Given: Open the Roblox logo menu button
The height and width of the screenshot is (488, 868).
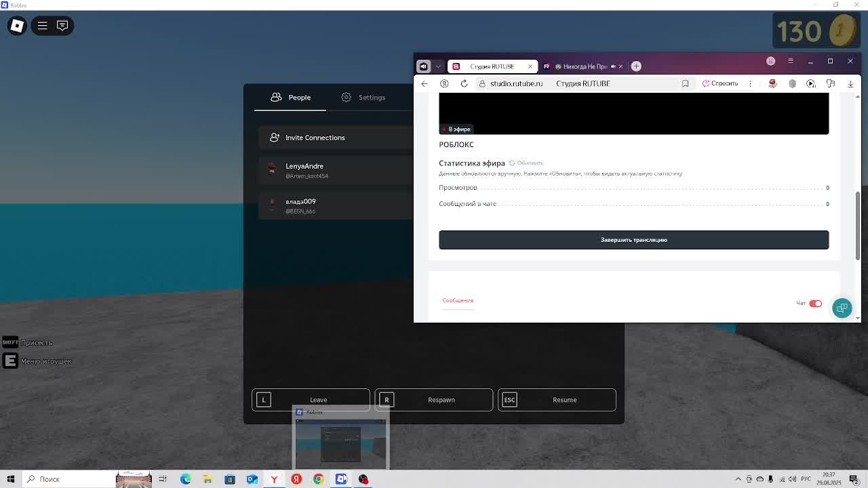Looking at the screenshot, I should click(17, 26).
